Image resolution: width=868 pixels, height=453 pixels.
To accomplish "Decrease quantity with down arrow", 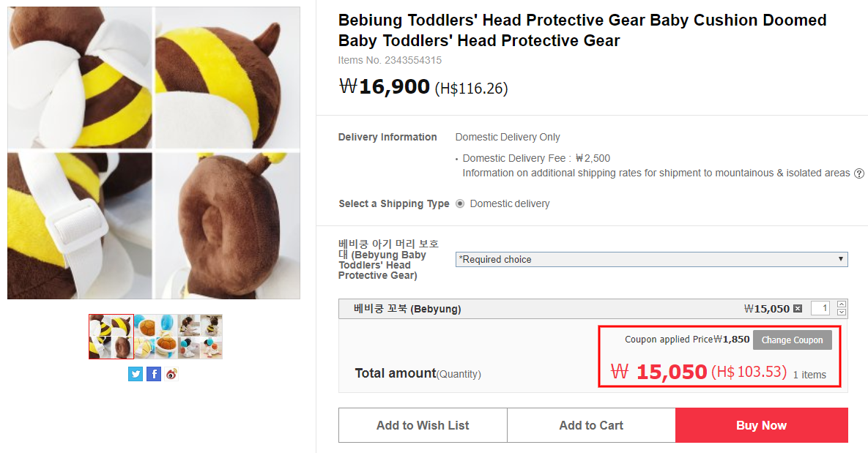I will click(842, 312).
